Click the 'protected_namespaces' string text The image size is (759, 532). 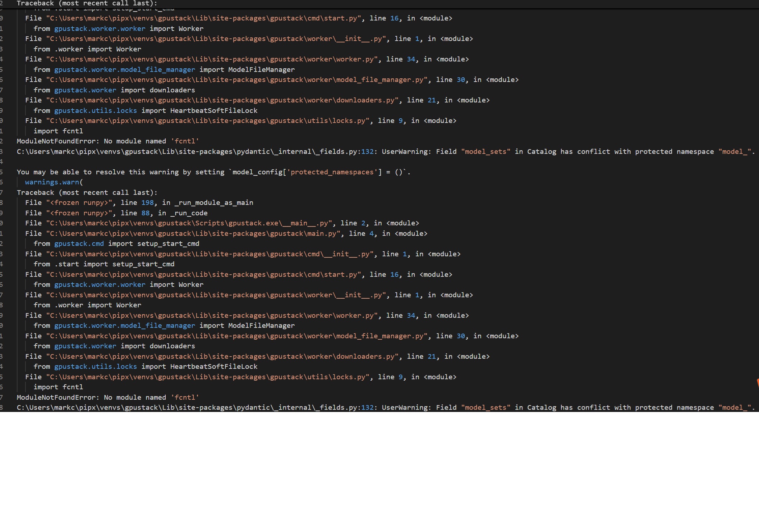[x=332, y=172]
